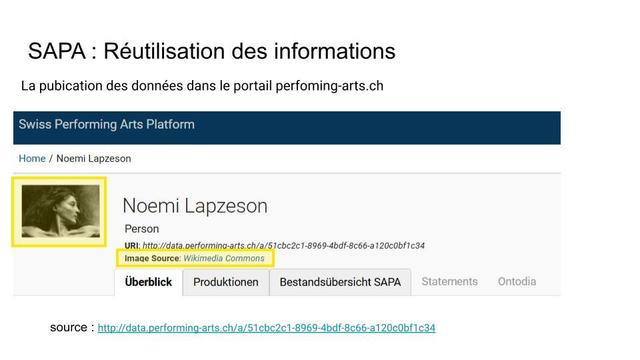Select the Statements tab

[x=449, y=282]
